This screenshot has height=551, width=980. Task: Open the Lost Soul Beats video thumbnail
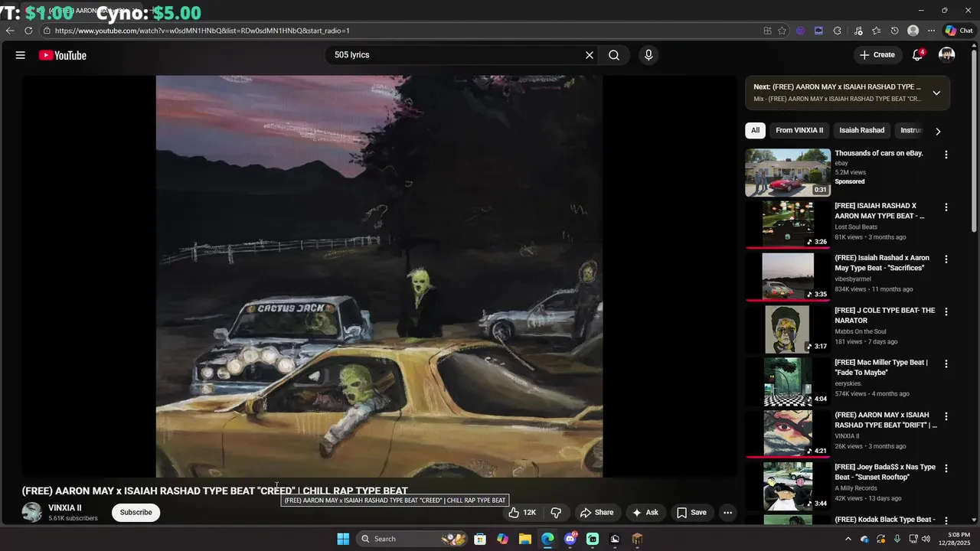[788, 225]
